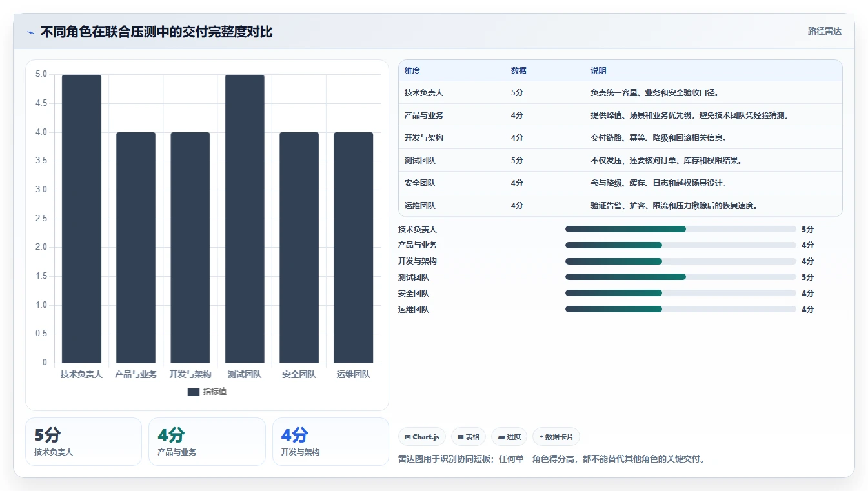The image size is (868, 491).
Task: Click the 运维团队 bar in chart
Action: coord(354,248)
